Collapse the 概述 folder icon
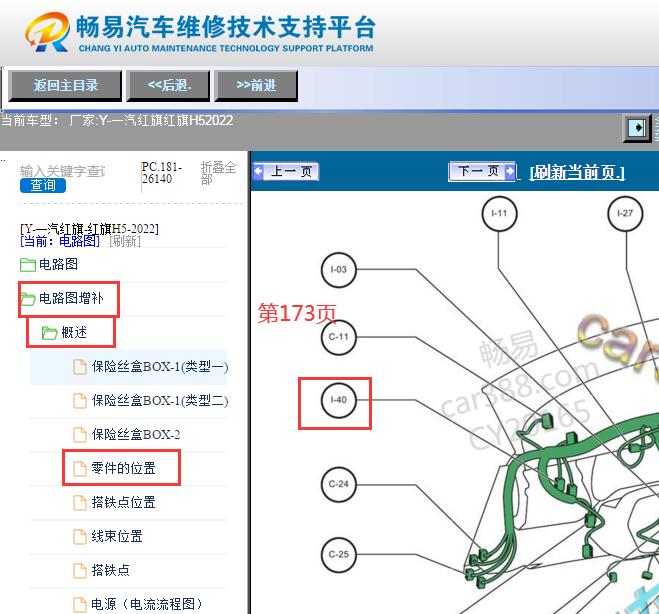 50,333
